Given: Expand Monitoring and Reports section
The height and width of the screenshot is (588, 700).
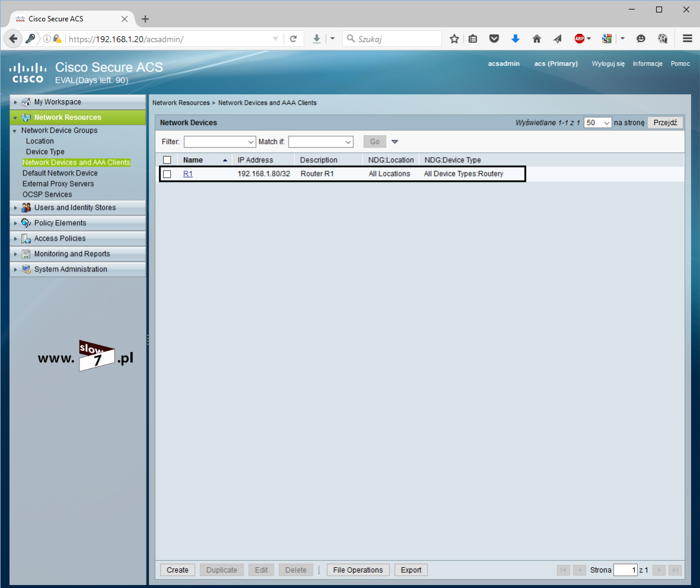Looking at the screenshot, I should click(x=15, y=254).
